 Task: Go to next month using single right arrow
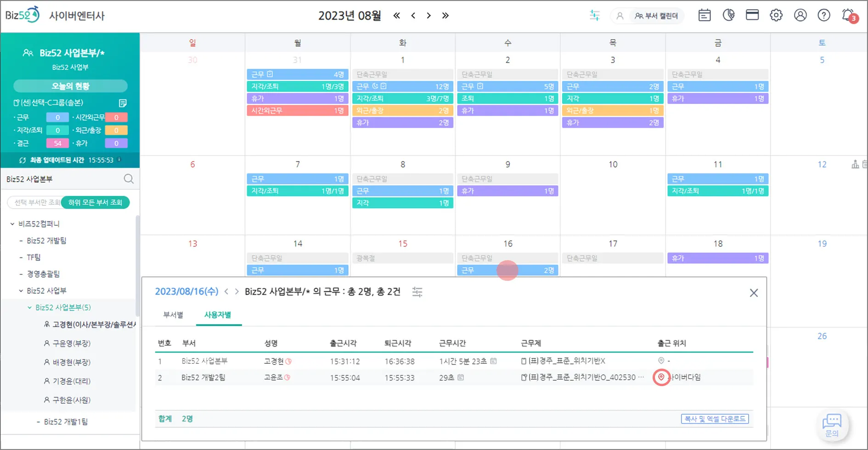tap(429, 16)
